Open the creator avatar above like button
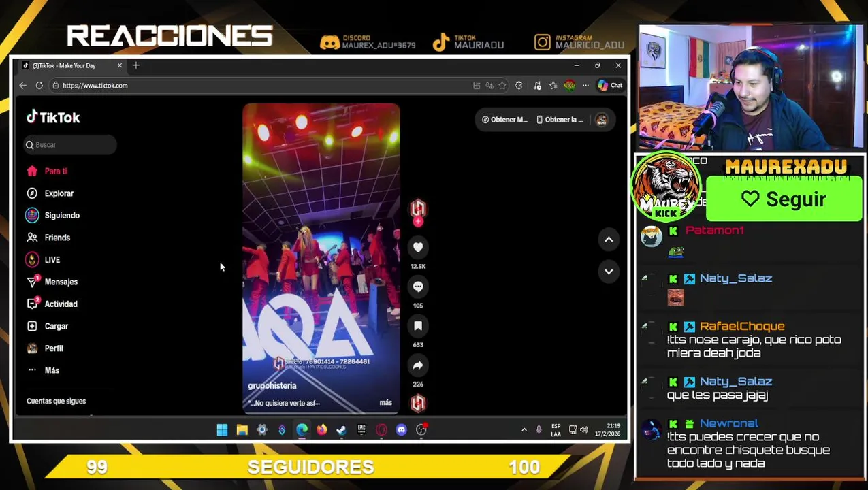Screen dimensions: 868x490 418,208
